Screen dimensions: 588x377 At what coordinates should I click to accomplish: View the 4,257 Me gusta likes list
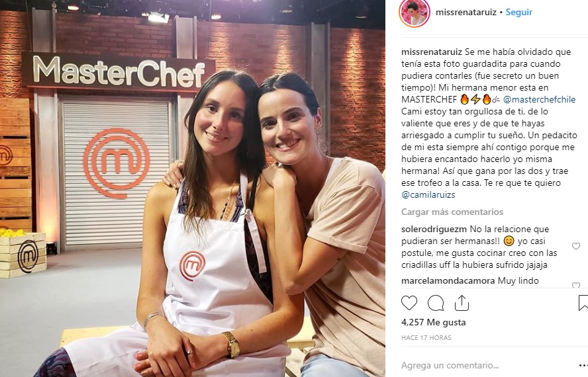pos(434,322)
